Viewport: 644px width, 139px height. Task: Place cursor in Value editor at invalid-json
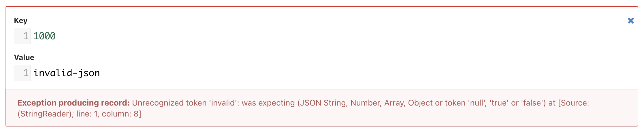[67, 73]
